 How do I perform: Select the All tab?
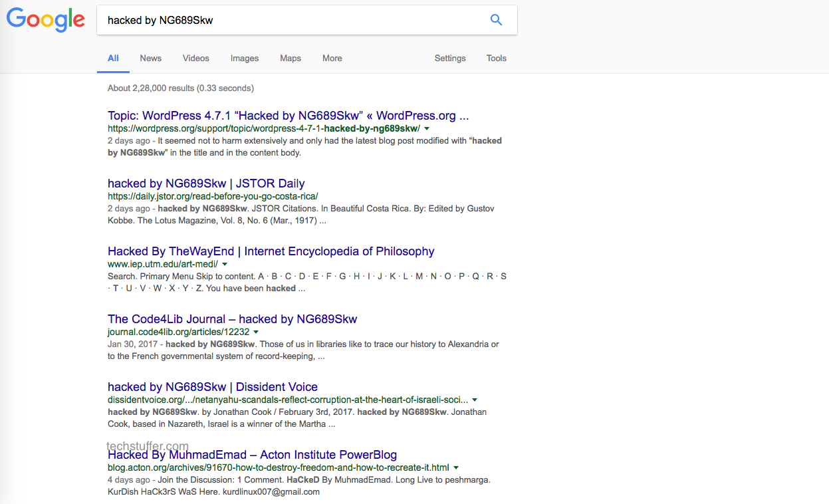(114, 59)
